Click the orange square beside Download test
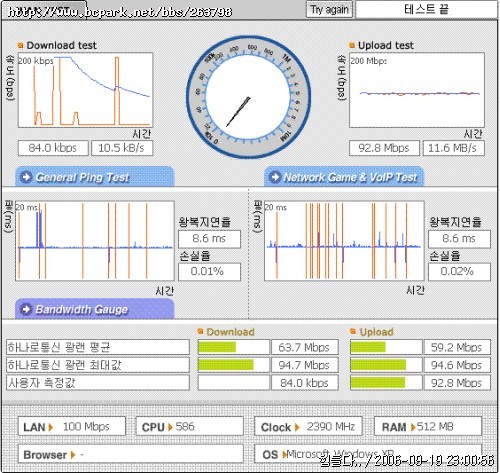The image size is (500, 473). coord(20,45)
